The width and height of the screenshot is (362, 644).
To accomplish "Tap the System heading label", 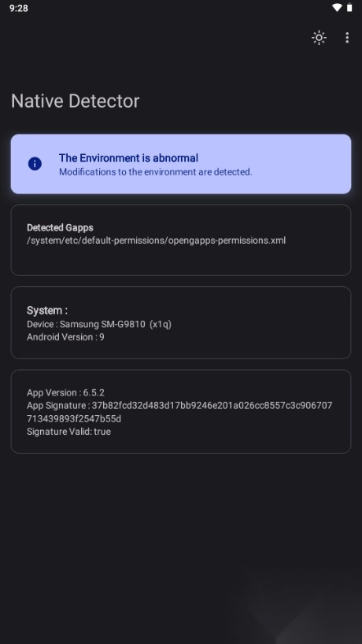I will coord(47,311).
